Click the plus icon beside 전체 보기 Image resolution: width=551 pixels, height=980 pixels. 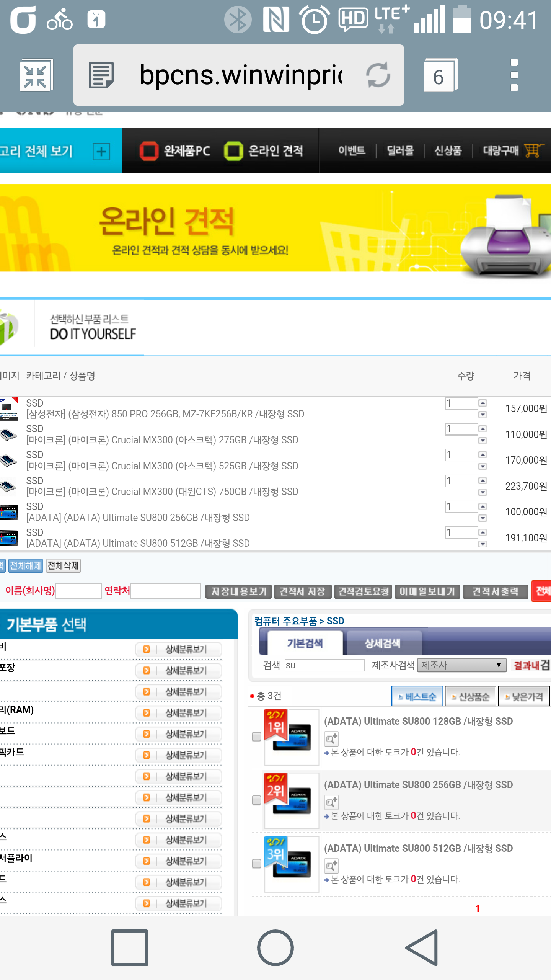point(101,152)
